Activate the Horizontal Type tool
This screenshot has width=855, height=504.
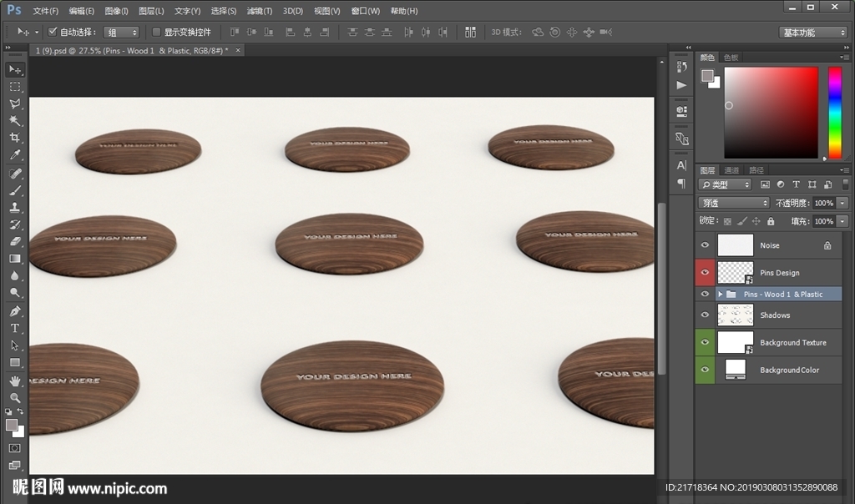point(15,328)
